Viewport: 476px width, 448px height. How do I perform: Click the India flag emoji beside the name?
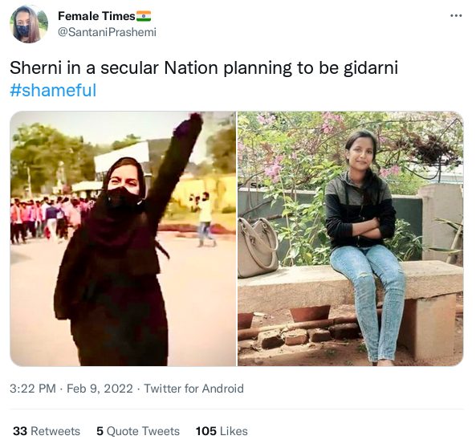pos(144,16)
